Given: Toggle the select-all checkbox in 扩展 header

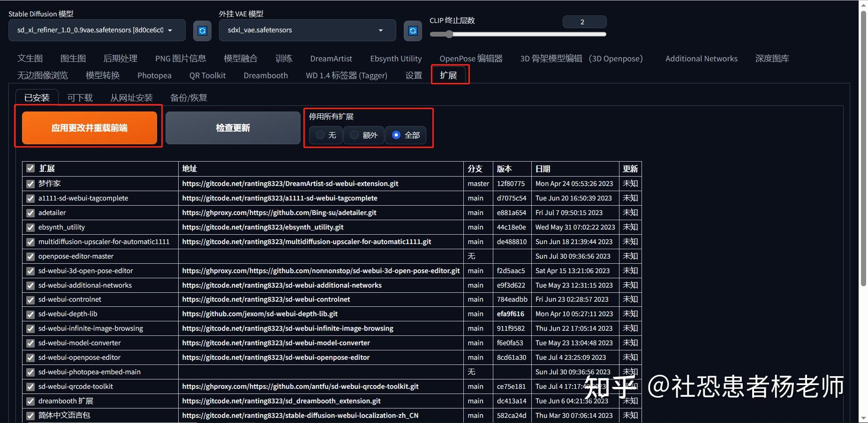Looking at the screenshot, I should [30, 169].
